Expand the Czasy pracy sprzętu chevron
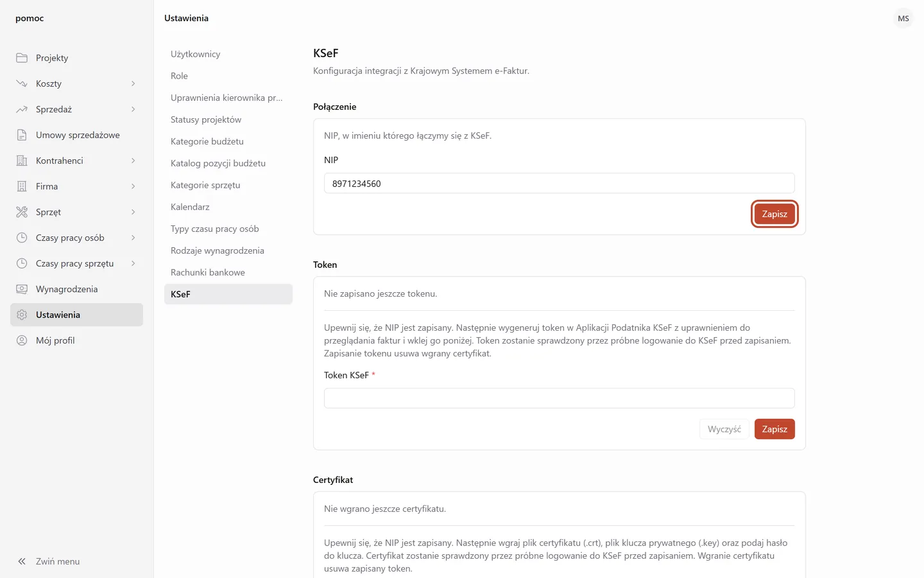The image size is (924, 578). (133, 263)
